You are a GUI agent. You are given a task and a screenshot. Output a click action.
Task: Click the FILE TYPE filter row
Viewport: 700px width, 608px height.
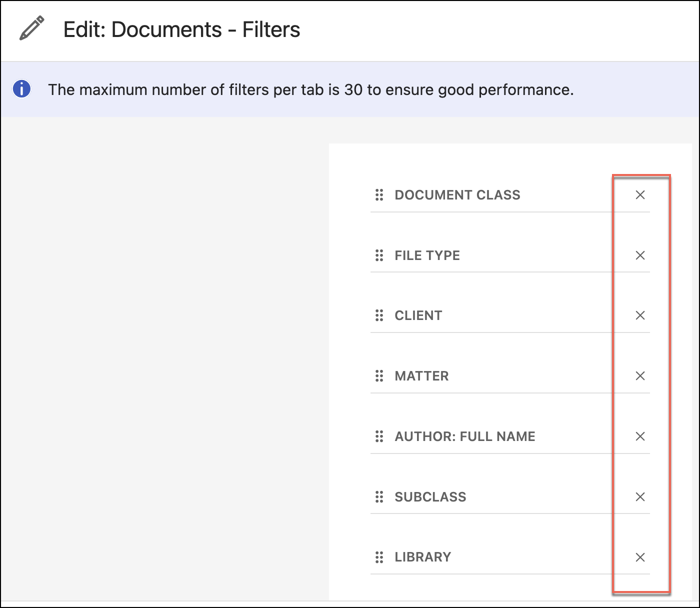tap(427, 255)
